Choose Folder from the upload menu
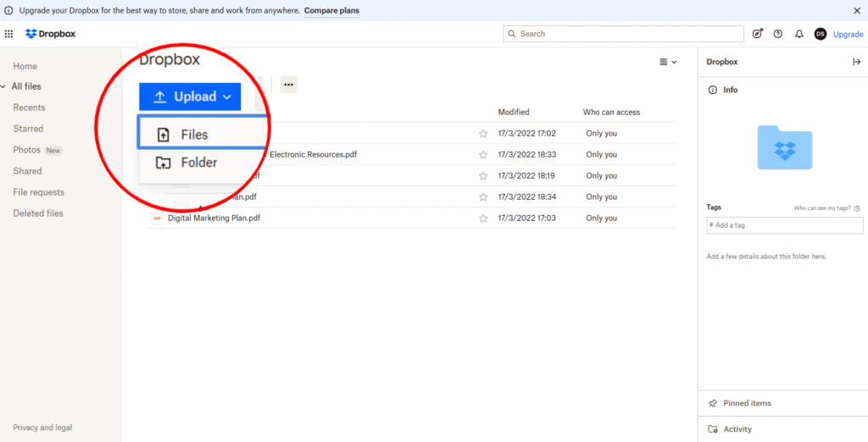The width and height of the screenshot is (868, 442). coord(198,163)
